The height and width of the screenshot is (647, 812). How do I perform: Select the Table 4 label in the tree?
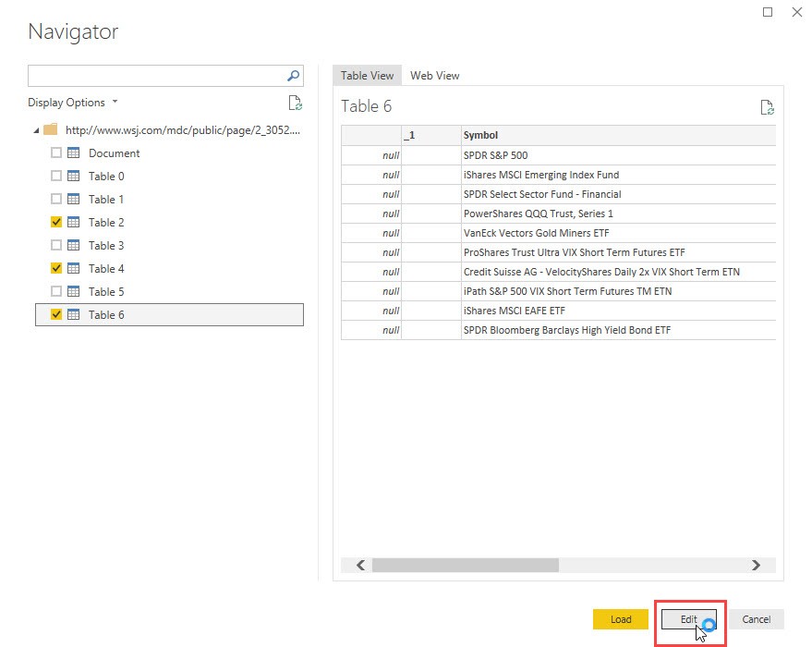[106, 268]
